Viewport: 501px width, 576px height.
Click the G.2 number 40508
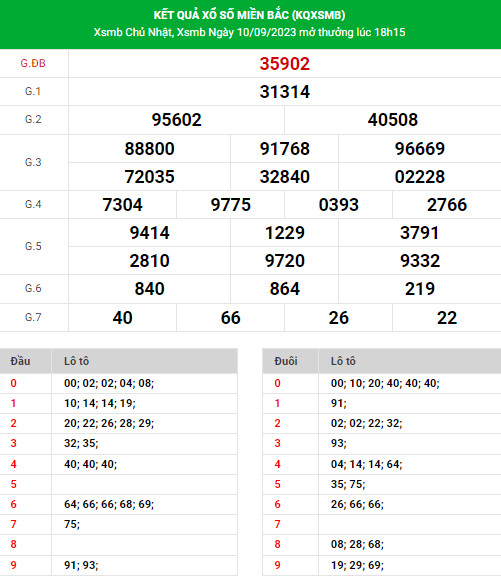click(x=393, y=120)
